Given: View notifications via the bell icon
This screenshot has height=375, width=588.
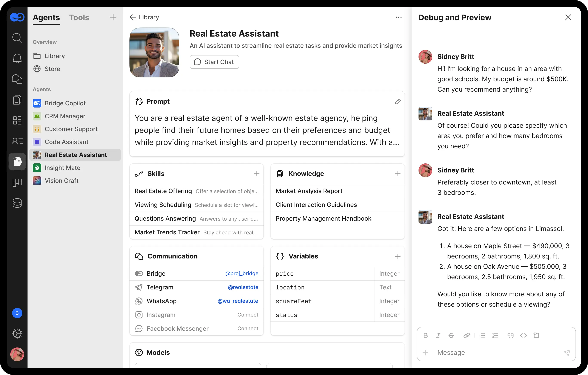Looking at the screenshot, I should pos(17,58).
